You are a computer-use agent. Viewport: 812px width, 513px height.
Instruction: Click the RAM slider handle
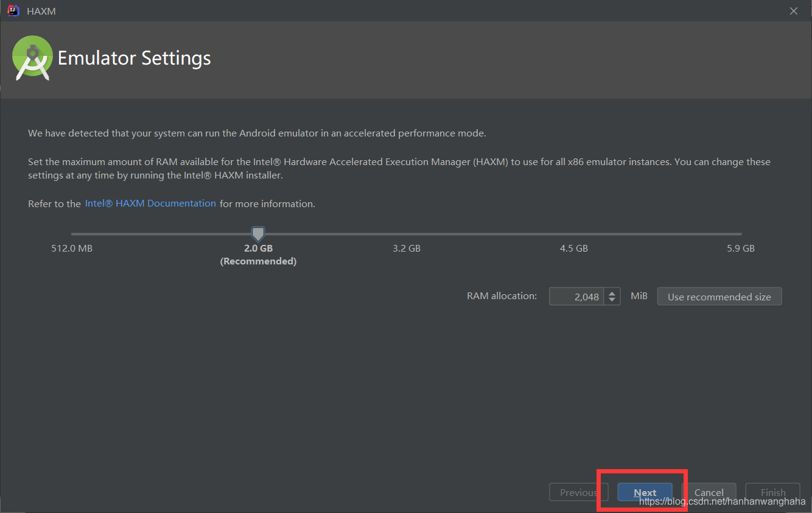[x=258, y=233]
